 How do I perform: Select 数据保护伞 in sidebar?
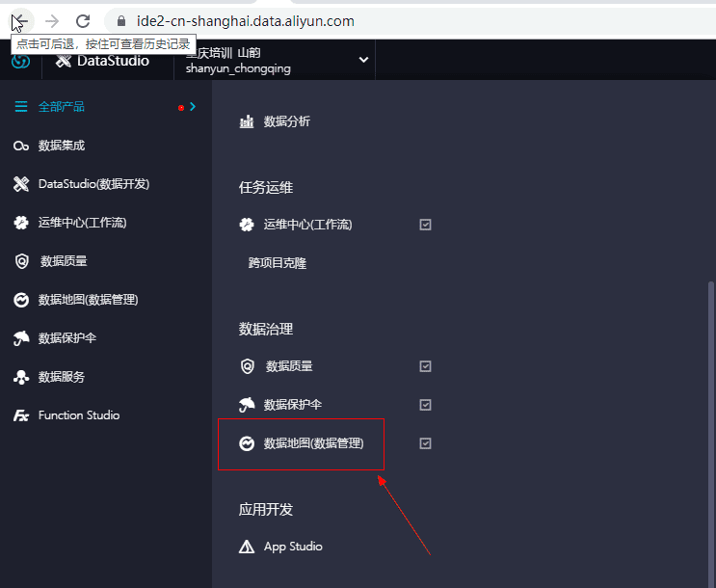(x=67, y=338)
